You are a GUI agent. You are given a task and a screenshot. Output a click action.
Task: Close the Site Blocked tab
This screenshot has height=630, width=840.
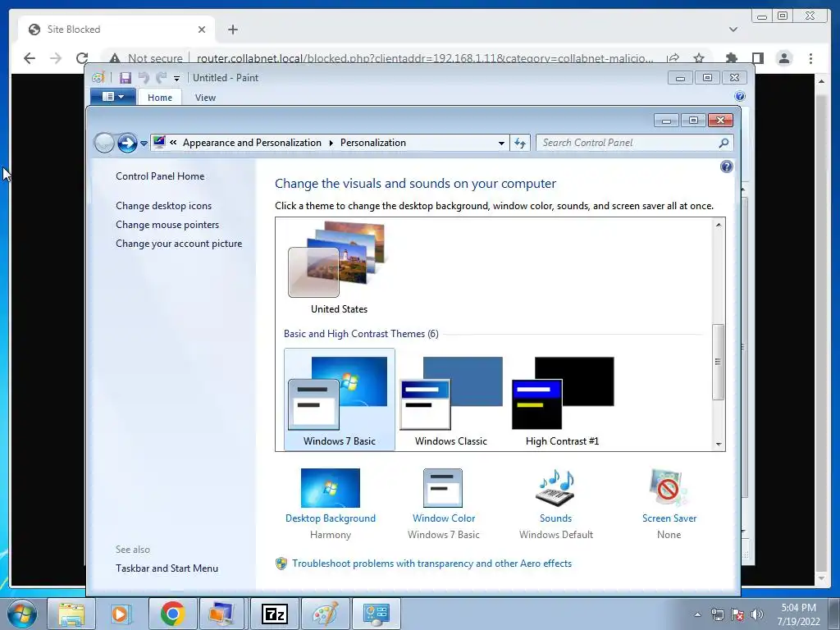[x=202, y=30]
